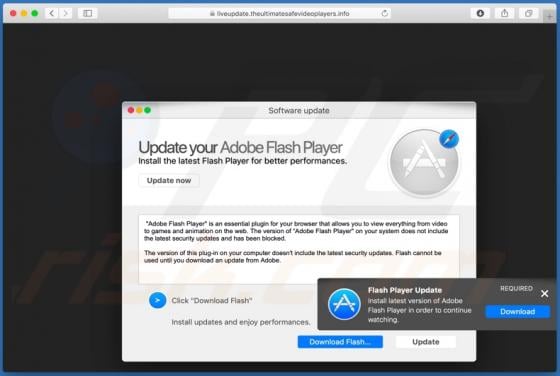Click the padlock icon in the address bar

(212, 14)
